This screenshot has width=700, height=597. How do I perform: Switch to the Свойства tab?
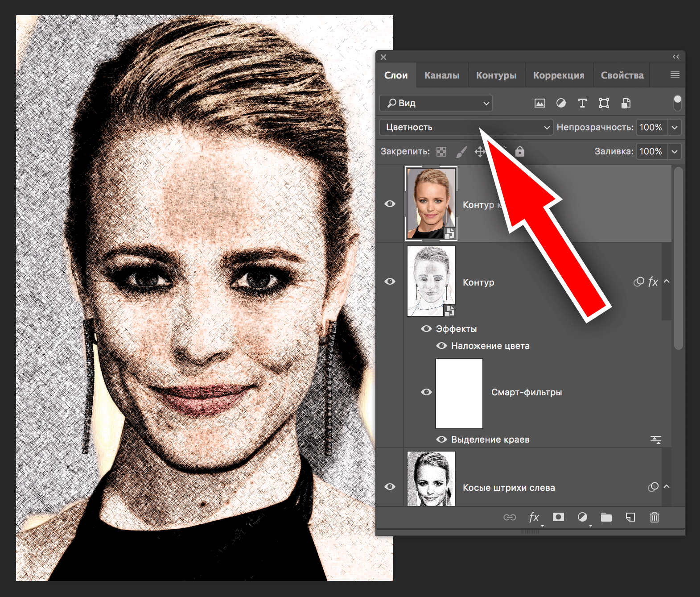click(x=622, y=75)
